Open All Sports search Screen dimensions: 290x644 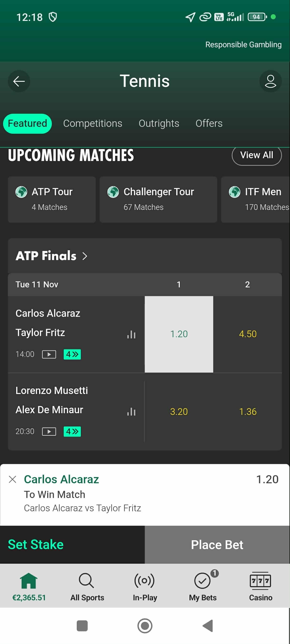click(x=87, y=585)
